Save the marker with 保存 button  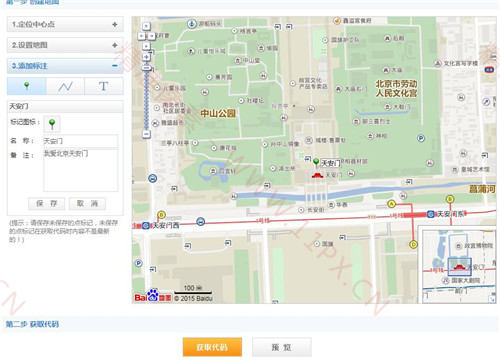coord(47,203)
